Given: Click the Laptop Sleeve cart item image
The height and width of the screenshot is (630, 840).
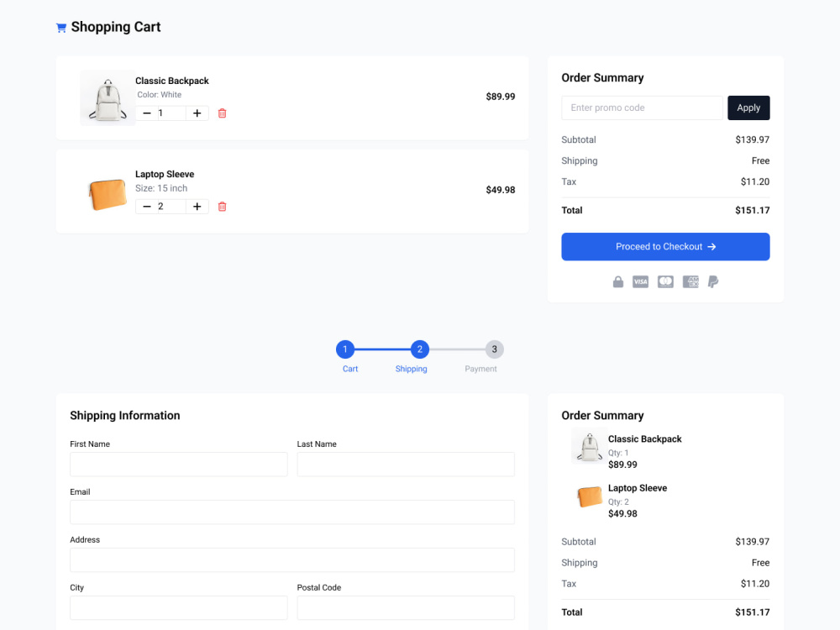Looking at the screenshot, I should 108,193.
